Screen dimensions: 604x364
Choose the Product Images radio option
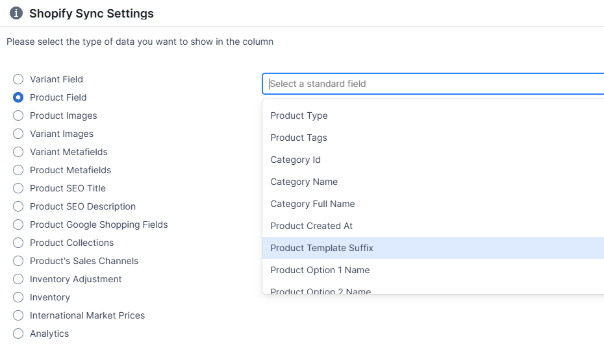[18, 115]
